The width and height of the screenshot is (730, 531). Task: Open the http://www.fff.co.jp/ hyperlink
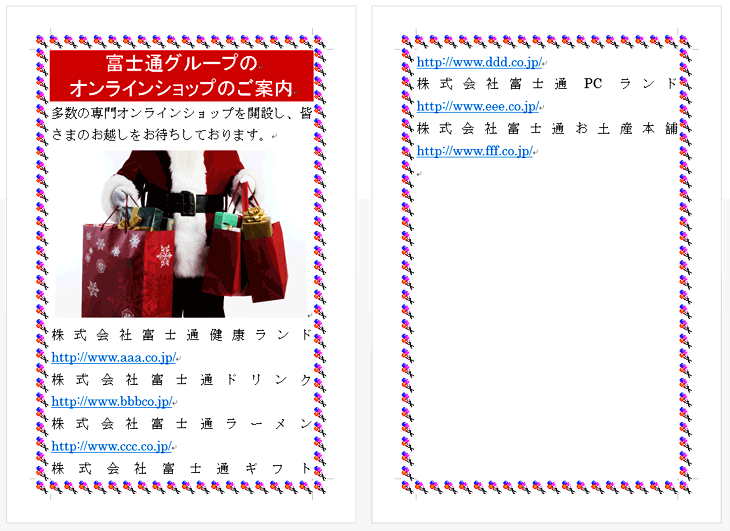(474, 151)
